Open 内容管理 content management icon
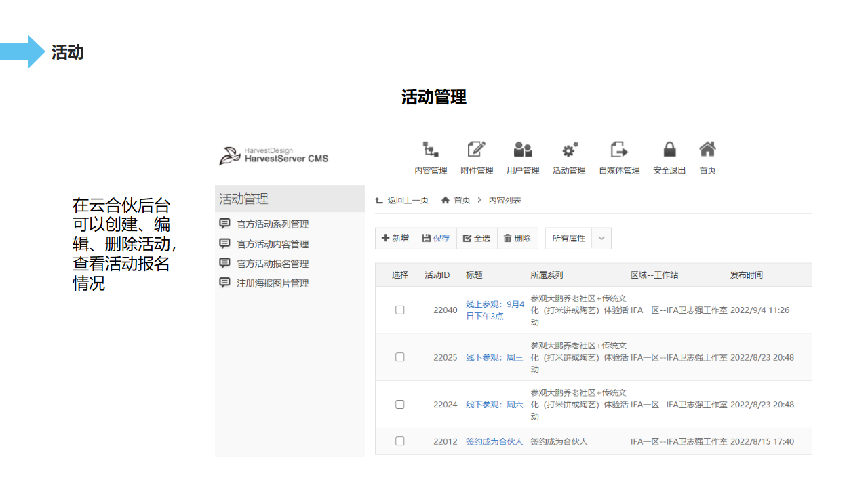 point(431,149)
